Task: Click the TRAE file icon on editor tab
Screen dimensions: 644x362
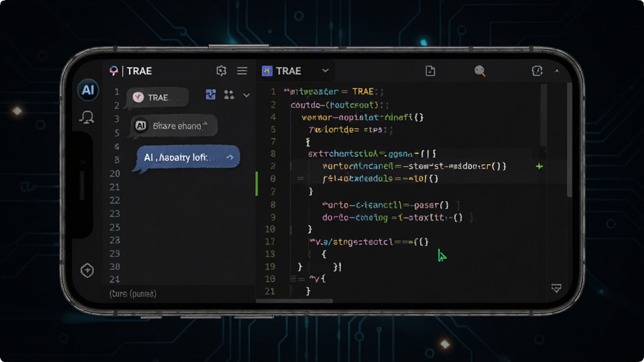Action: (267, 71)
